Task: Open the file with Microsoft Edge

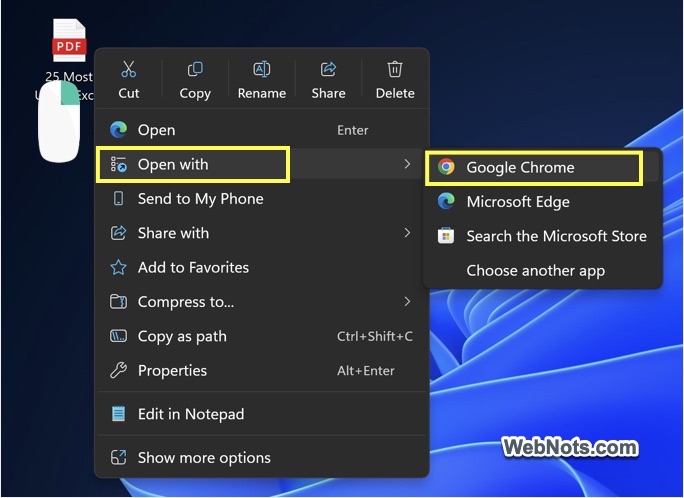Action: click(543, 202)
